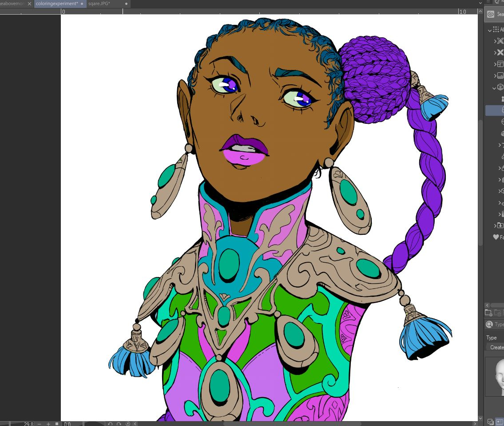The image size is (504, 426).
Task: Rotate canvas left using the counterclockwise arrow
Action: (111, 424)
